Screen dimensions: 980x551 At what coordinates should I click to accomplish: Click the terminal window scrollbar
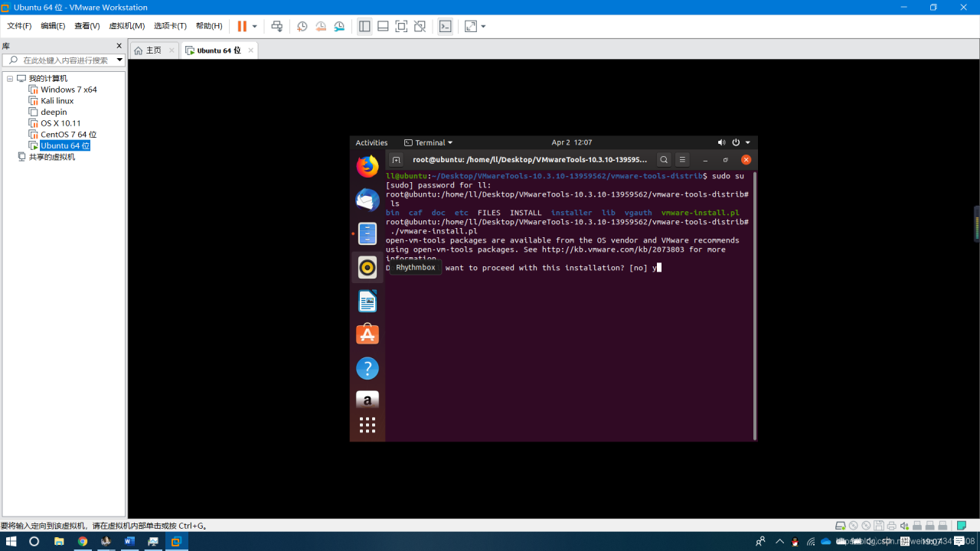[755, 305]
